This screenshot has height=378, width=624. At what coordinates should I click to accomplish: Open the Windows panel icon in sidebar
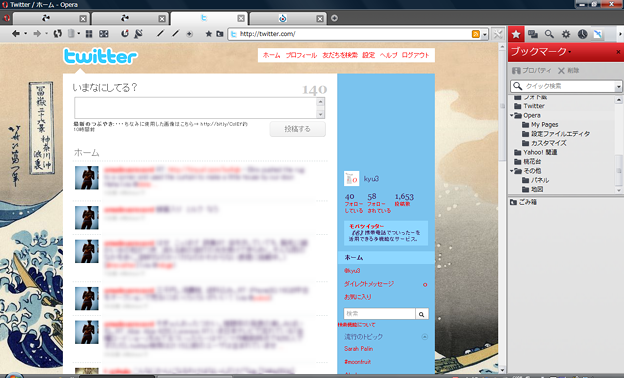point(533,34)
